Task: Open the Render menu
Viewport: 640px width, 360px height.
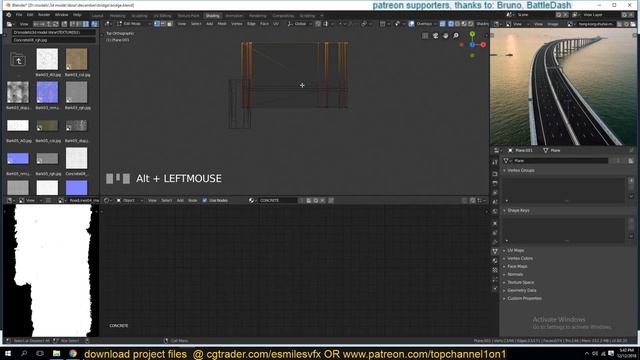Action: pyautogui.click(x=44, y=15)
